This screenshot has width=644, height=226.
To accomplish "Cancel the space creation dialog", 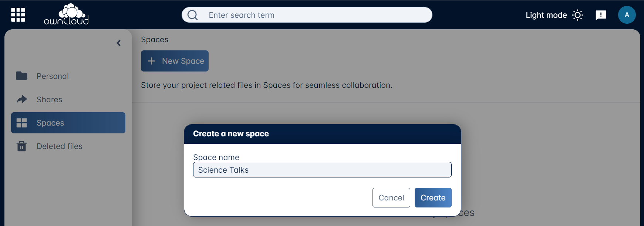I will click(391, 197).
